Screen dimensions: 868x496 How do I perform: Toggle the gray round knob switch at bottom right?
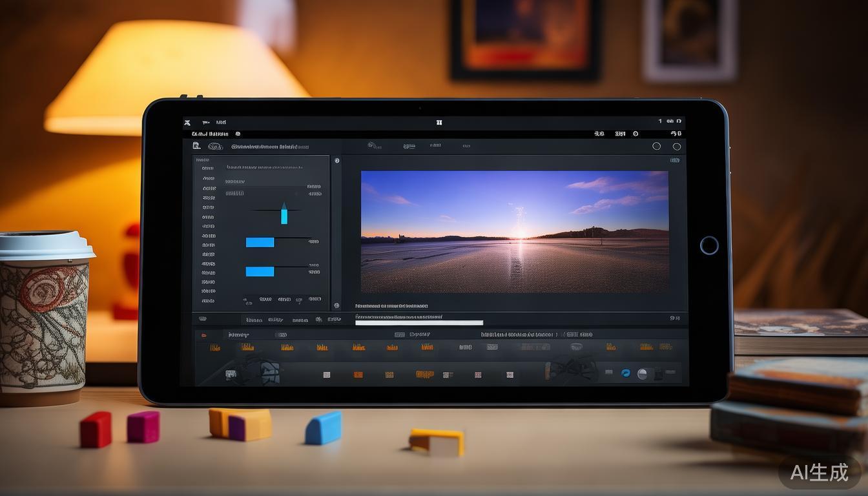click(643, 373)
